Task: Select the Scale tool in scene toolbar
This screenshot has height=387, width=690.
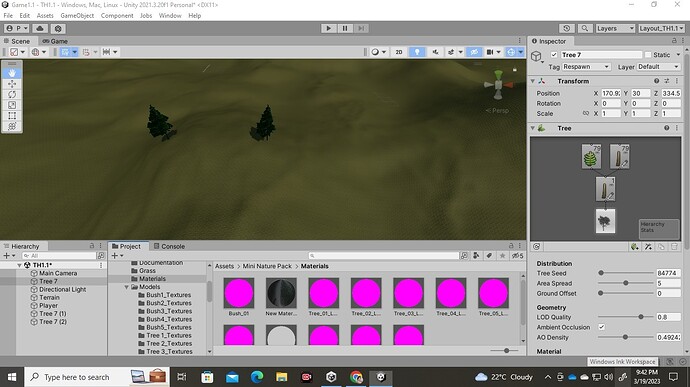Action: click(x=12, y=105)
